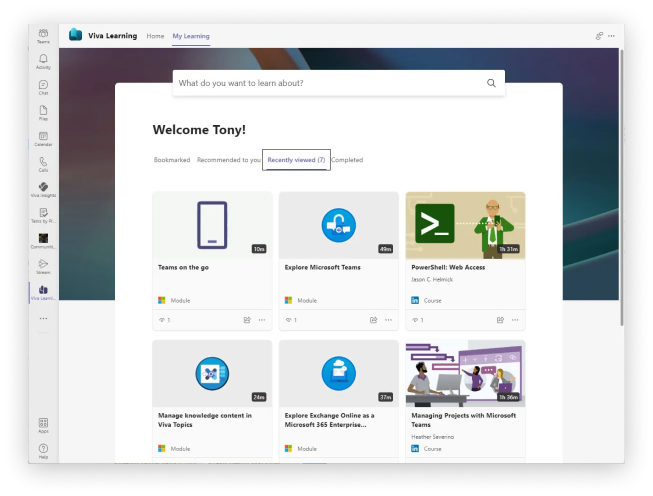Image resolution: width=653 pixels, height=496 pixels.
Task: Share the Teams on the go module
Action: (x=247, y=320)
